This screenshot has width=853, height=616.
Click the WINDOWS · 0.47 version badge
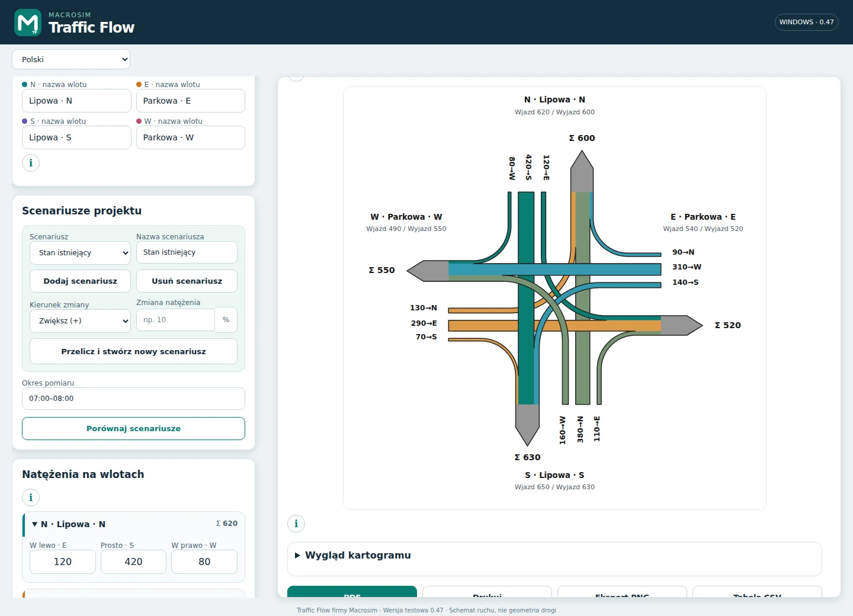coord(806,22)
